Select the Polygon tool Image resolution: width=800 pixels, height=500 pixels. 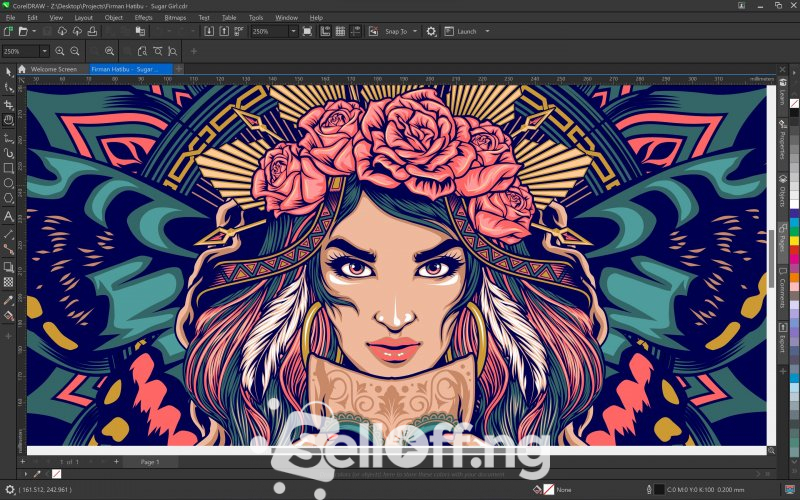tap(8, 198)
